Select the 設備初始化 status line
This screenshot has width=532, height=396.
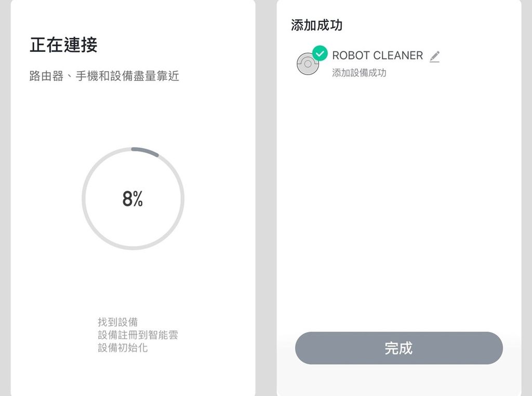[x=123, y=348]
